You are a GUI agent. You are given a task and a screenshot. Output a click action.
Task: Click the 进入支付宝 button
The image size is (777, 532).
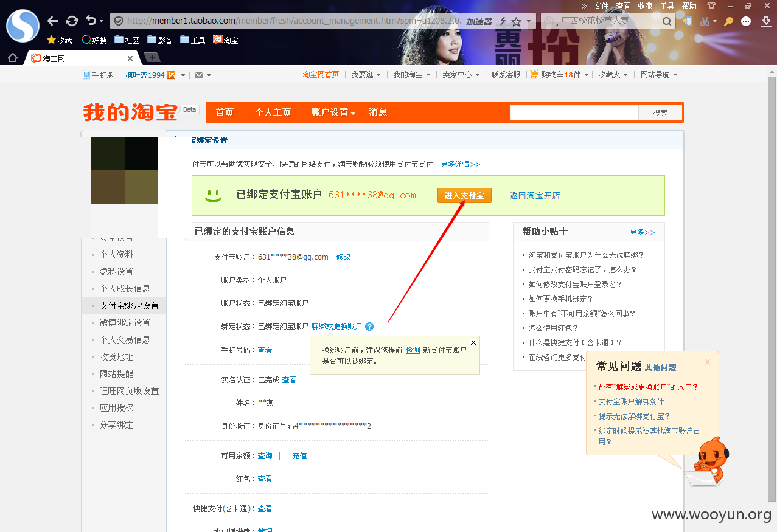click(x=464, y=195)
